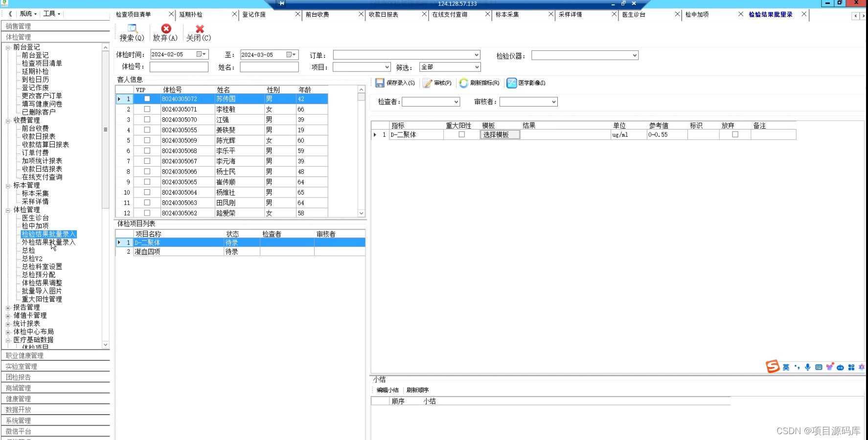Switch to the 登记作废 tab
The width and height of the screenshot is (868, 440).
point(254,14)
